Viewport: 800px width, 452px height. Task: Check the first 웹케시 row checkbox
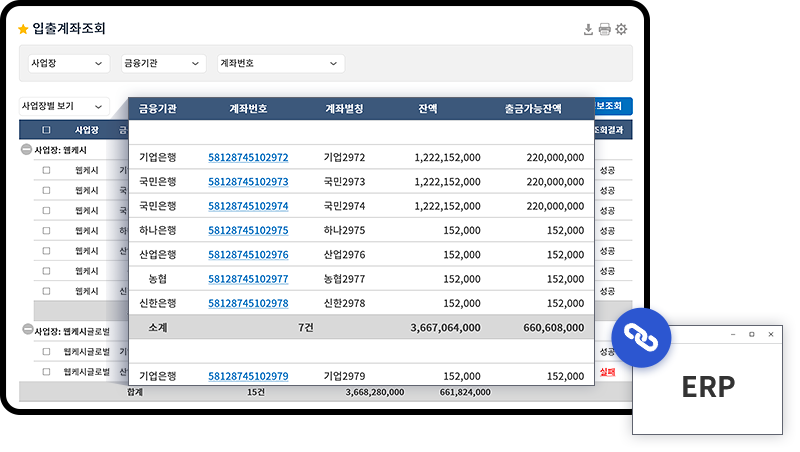click(46, 170)
